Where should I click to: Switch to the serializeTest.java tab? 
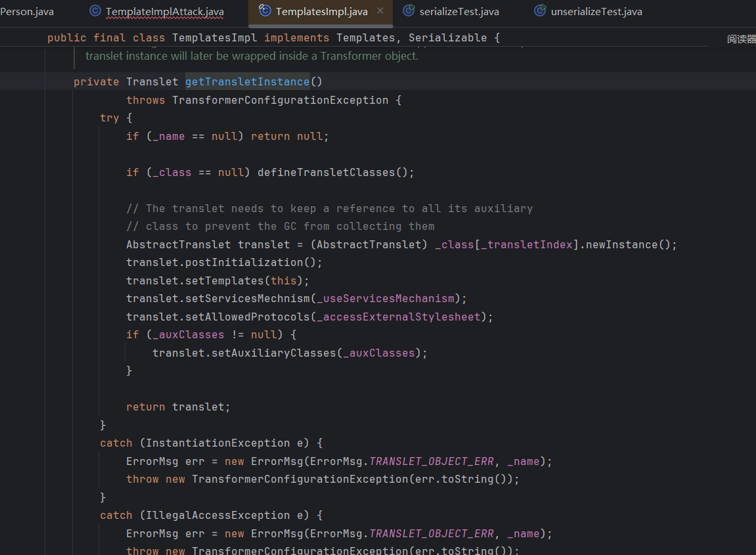(x=459, y=12)
